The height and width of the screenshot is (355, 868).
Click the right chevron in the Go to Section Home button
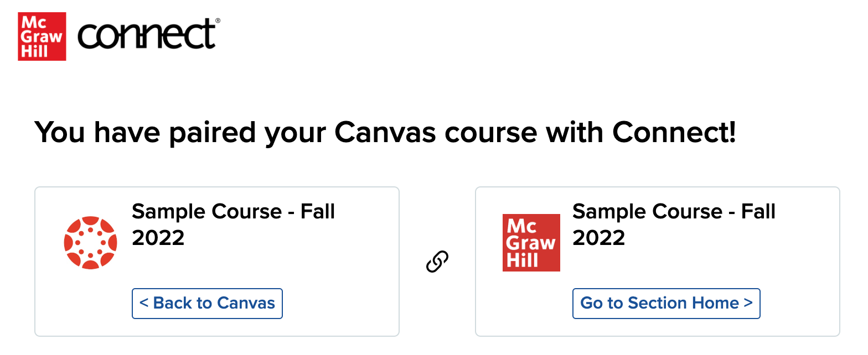click(748, 304)
